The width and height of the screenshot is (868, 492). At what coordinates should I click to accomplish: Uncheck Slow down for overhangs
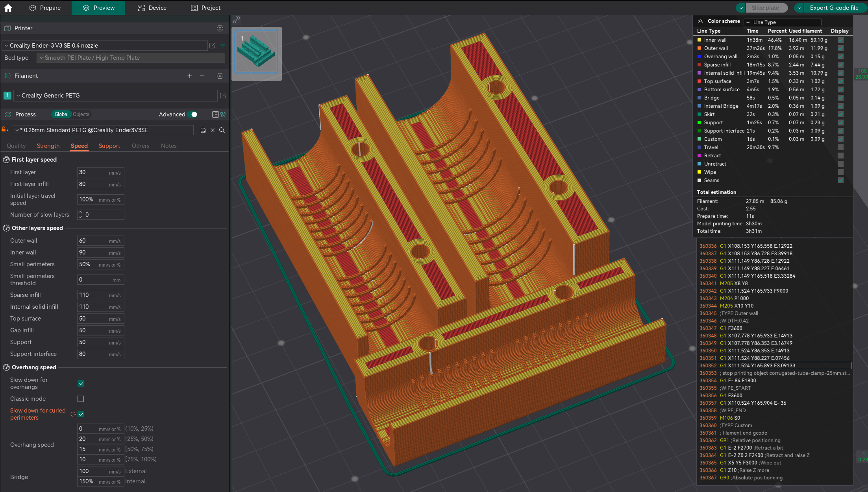pyautogui.click(x=81, y=383)
